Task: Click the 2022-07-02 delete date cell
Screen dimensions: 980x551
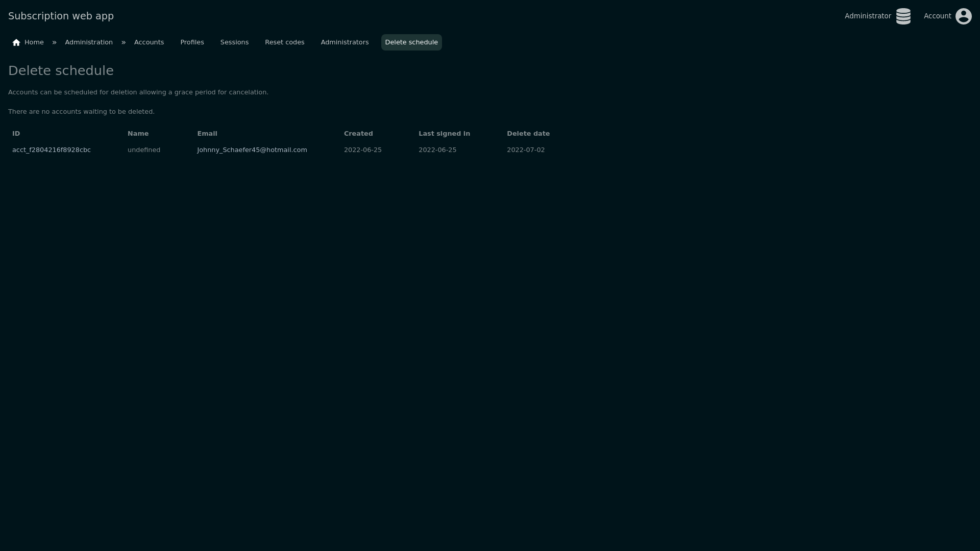Action: tap(525, 150)
